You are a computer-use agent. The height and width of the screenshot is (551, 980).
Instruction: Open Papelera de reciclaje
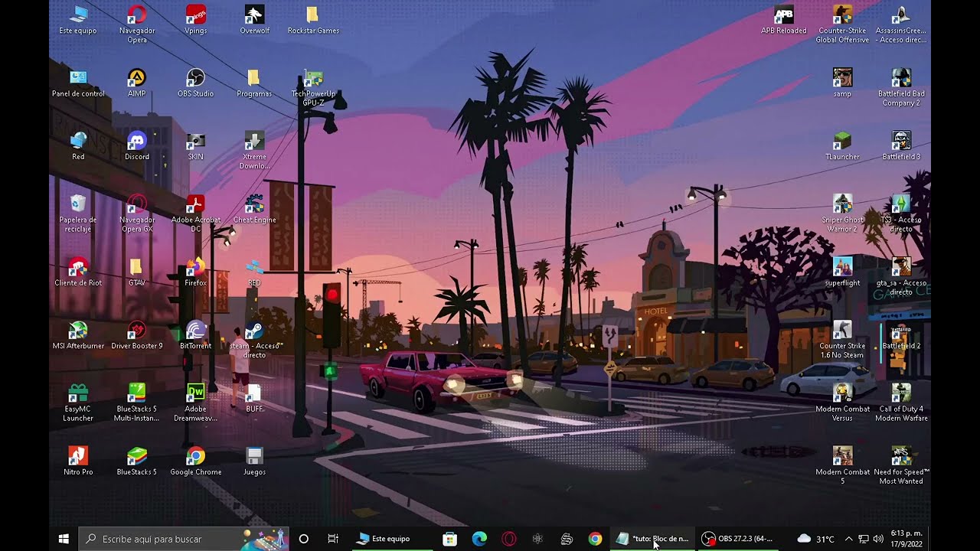[x=78, y=213]
